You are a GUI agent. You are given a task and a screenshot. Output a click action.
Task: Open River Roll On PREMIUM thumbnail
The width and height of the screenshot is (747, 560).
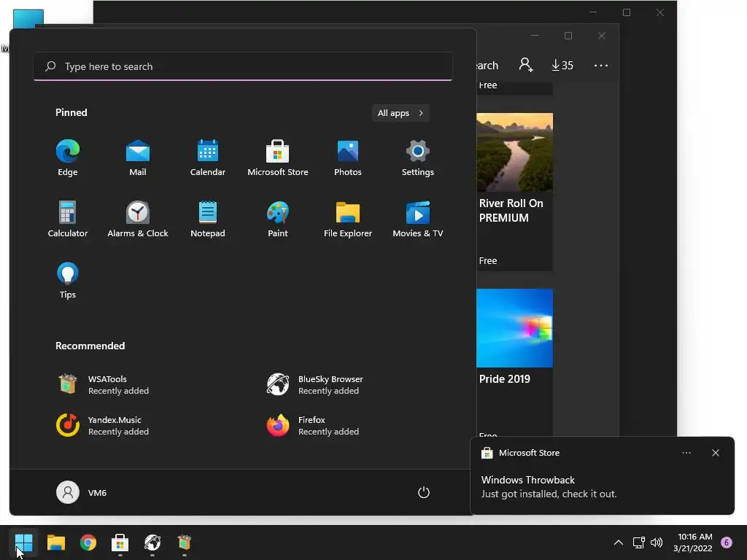click(x=515, y=152)
